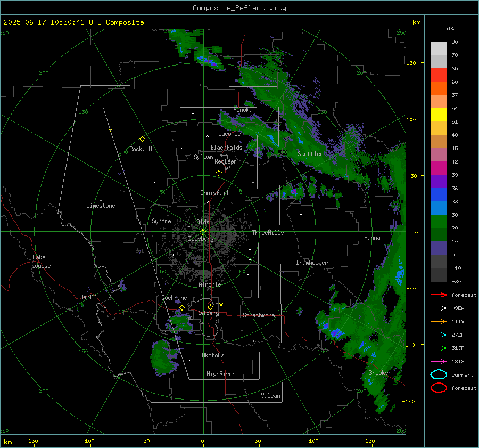This screenshot has width=479, height=448.
Task: Click the Composite_Reflectivity title
Action: 240,8
